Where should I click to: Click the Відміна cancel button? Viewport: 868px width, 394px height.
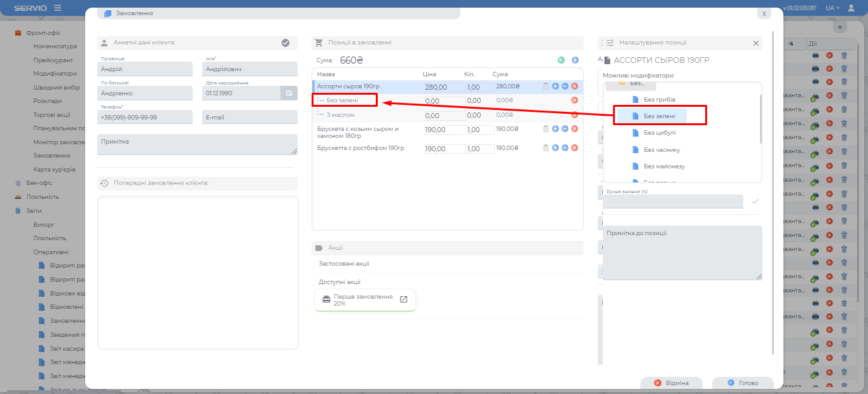pos(672,383)
